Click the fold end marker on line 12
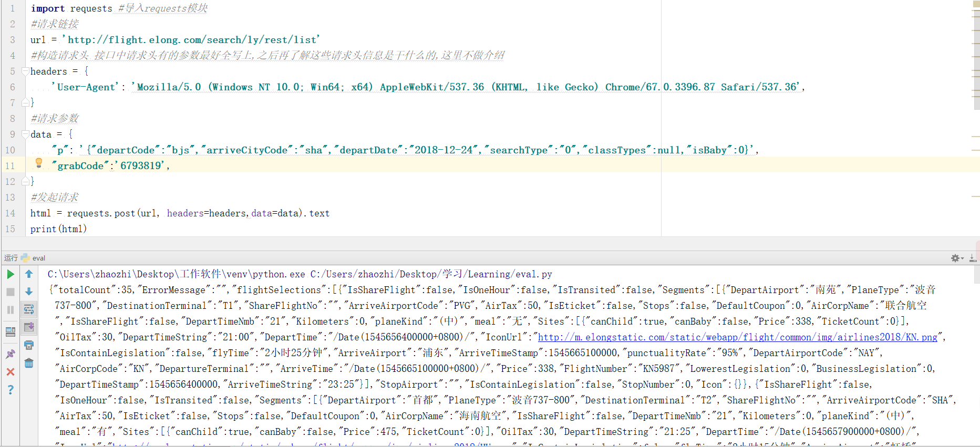The height and width of the screenshot is (447, 980). coord(25,181)
